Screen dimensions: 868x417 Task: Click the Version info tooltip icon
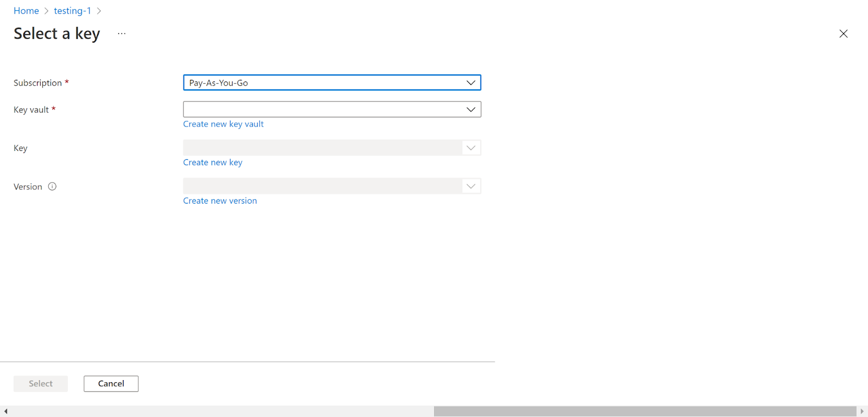(52, 187)
